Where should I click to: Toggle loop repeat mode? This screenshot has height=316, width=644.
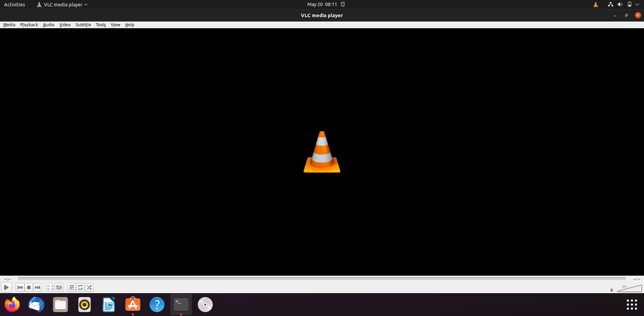[81, 287]
